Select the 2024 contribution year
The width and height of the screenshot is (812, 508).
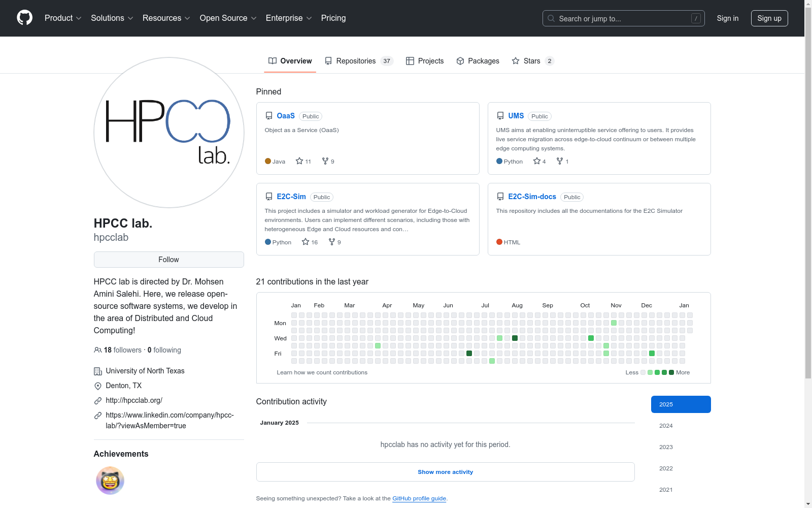(x=681, y=426)
